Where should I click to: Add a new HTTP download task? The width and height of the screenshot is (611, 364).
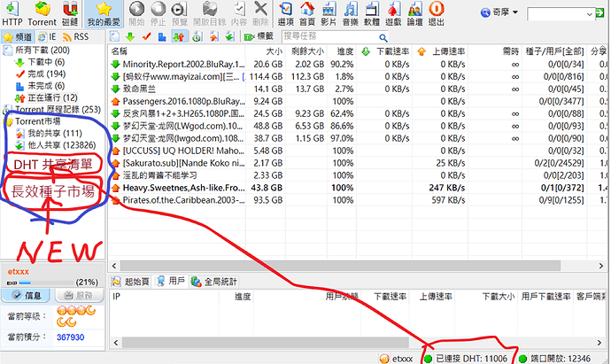(12, 13)
